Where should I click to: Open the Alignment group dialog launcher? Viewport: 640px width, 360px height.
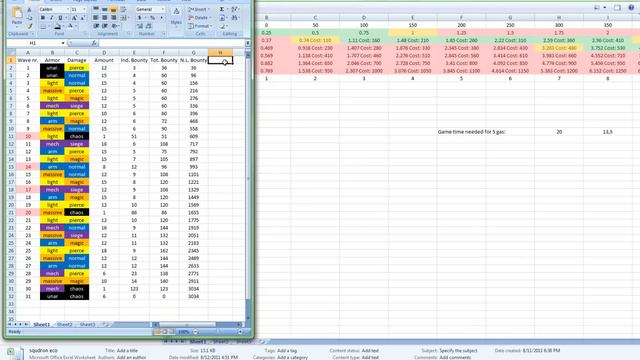130,34
